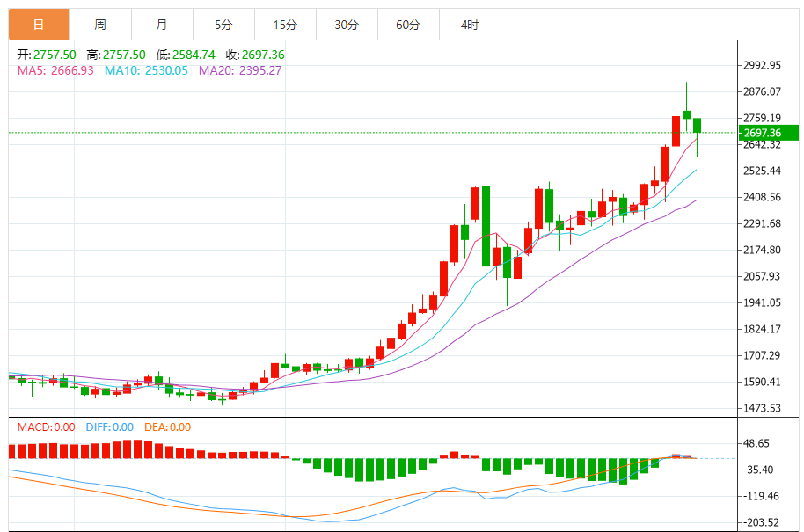Select the 15分 timeframe tab
804x532 pixels.
click(285, 25)
